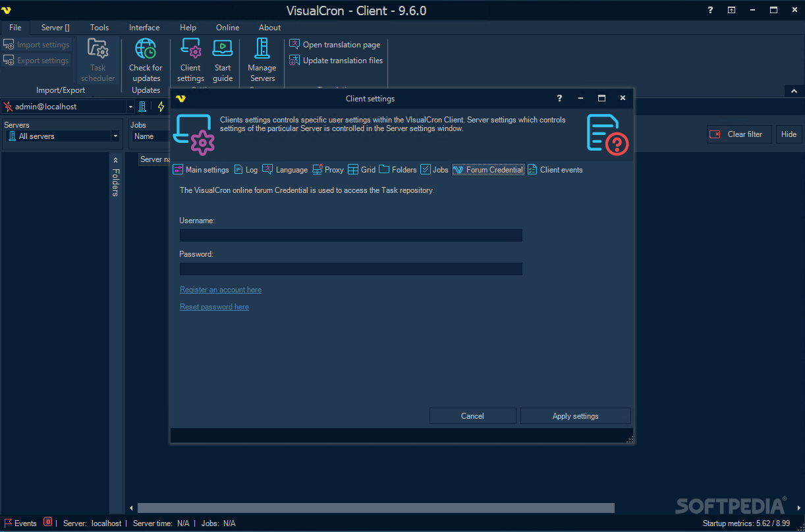
Task: Open the About ribbon tab
Action: click(x=269, y=28)
